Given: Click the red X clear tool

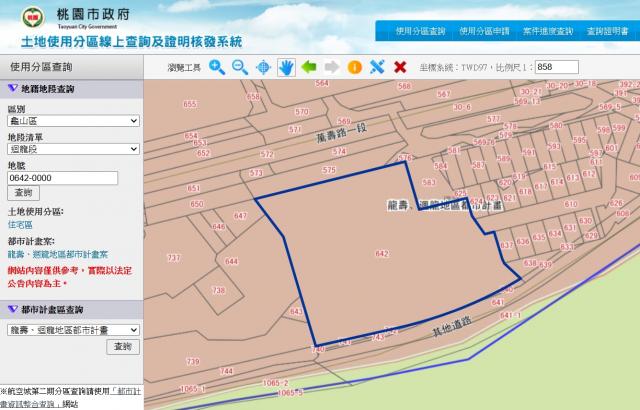Looking at the screenshot, I should point(400,67).
